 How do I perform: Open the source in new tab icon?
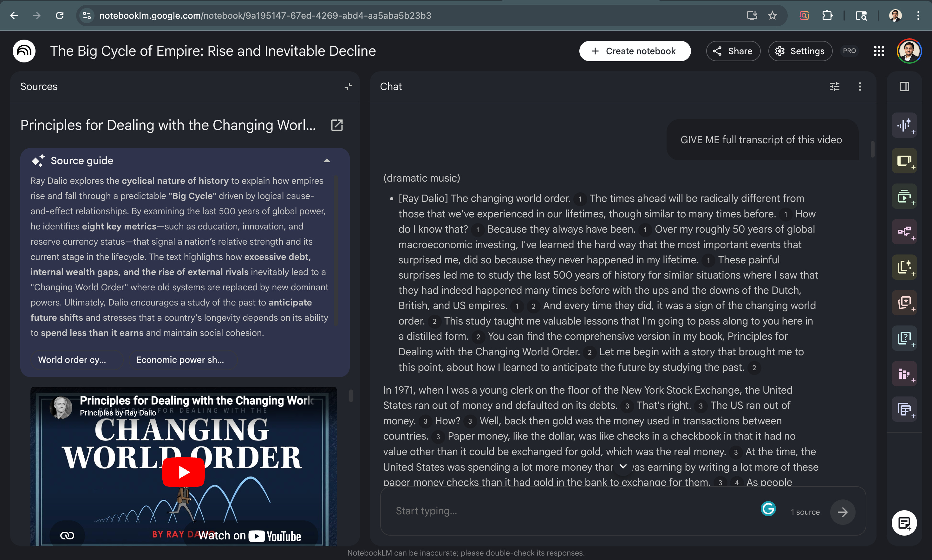[x=337, y=125]
